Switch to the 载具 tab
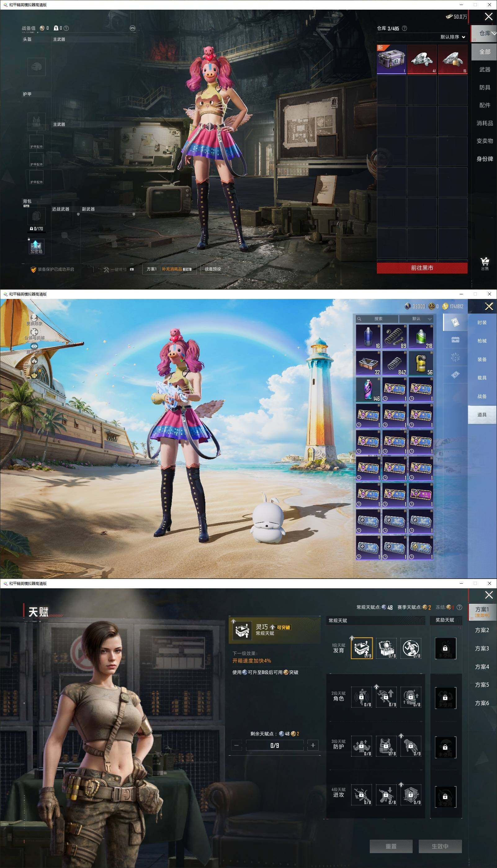Image resolution: width=497 pixels, height=868 pixels. click(482, 378)
